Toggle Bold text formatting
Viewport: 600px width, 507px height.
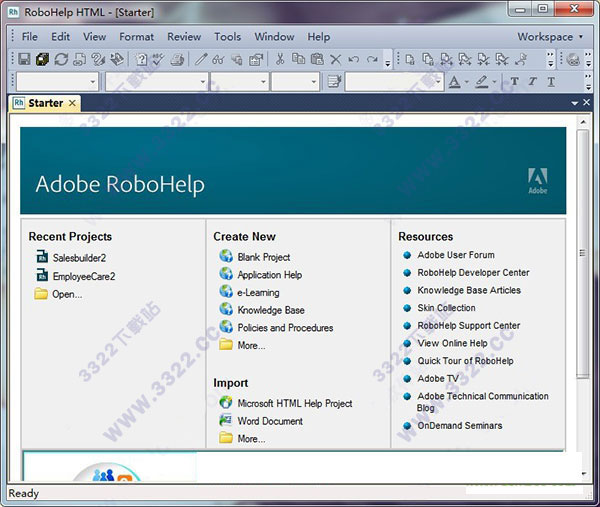pyautogui.click(x=515, y=82)
